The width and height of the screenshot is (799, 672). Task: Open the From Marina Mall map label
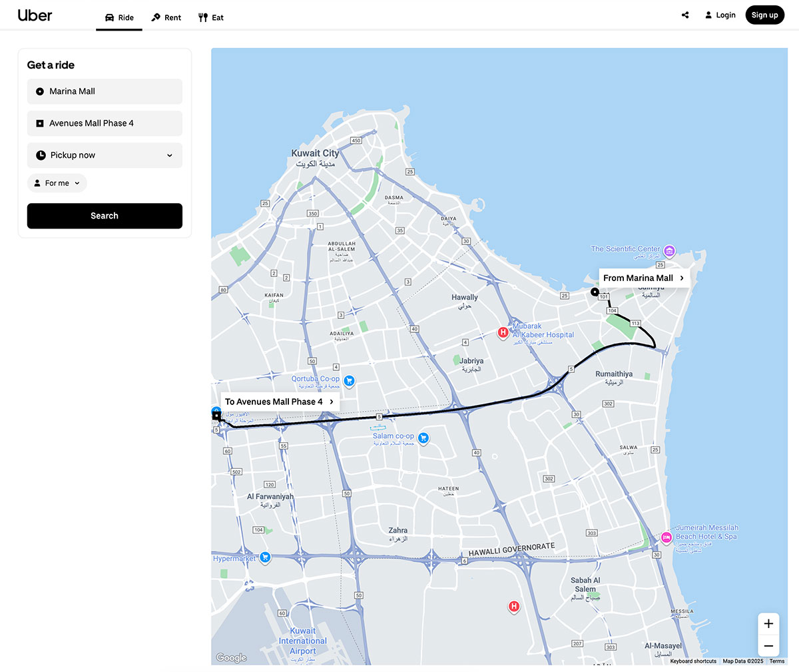[x=644, y=278]
